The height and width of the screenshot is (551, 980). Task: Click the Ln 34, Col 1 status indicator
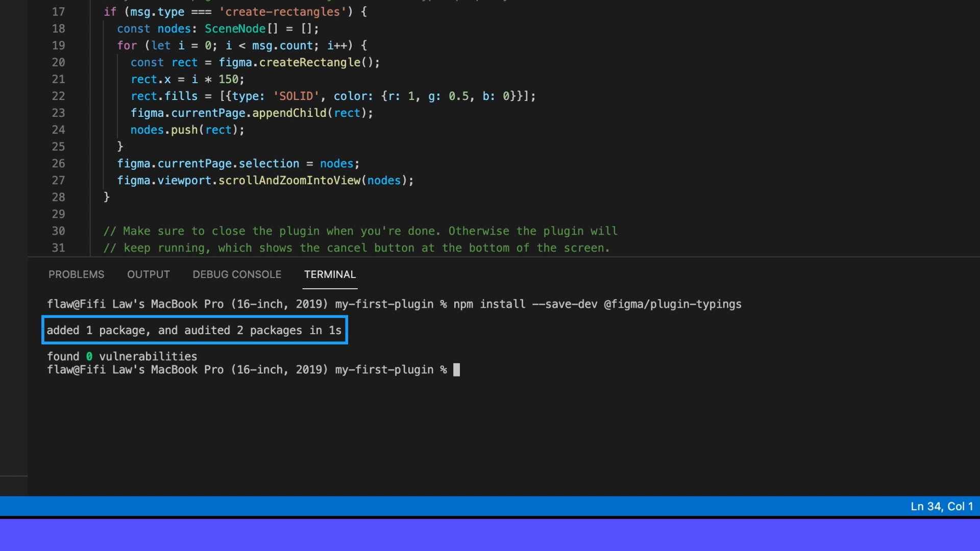[x=942, y=506]
